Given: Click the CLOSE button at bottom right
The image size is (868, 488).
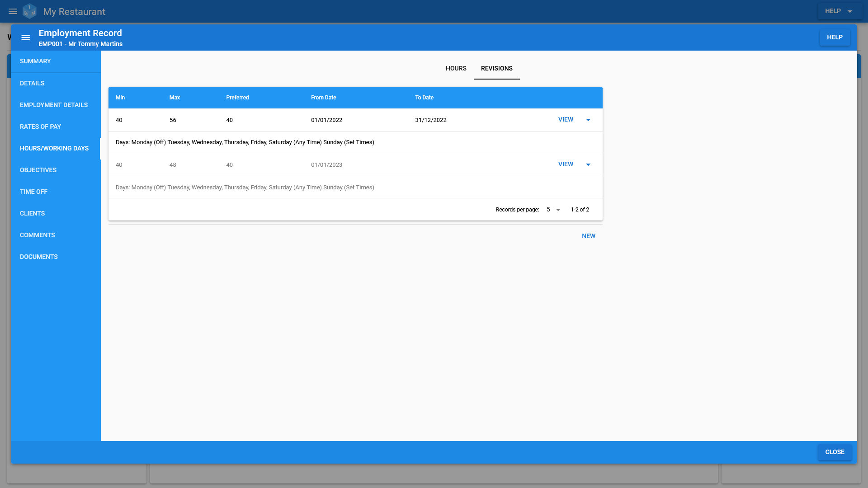Looking at the screenshot, I should click(835, 452).
